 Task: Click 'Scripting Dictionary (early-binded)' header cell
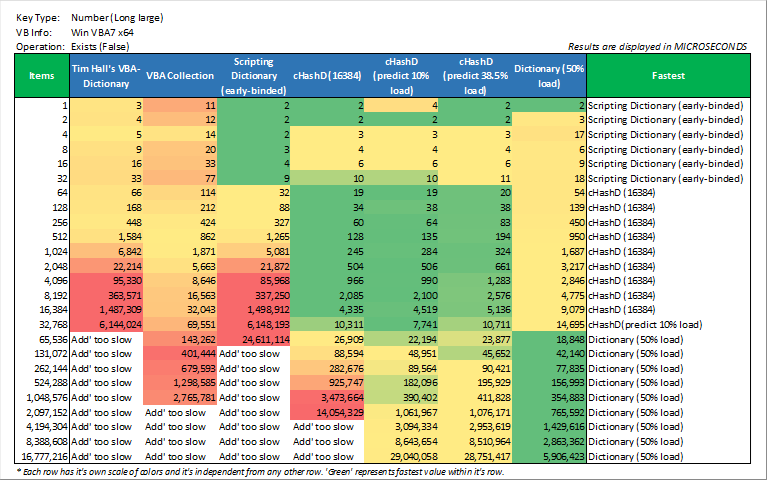[254, 75]
